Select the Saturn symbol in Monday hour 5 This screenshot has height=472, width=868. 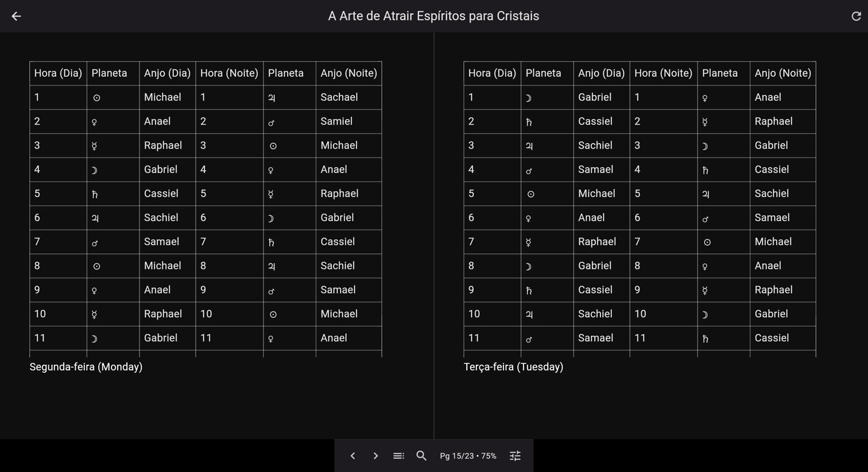coord(95,193)
